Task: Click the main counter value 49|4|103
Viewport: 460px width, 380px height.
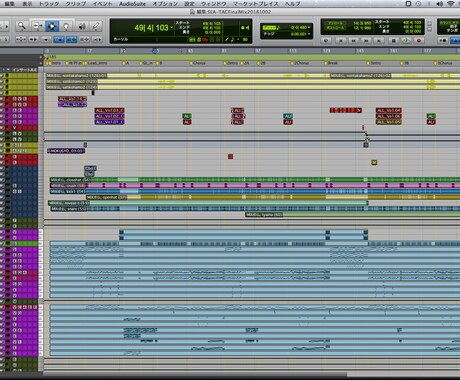Action: click(x=151, y=28)
